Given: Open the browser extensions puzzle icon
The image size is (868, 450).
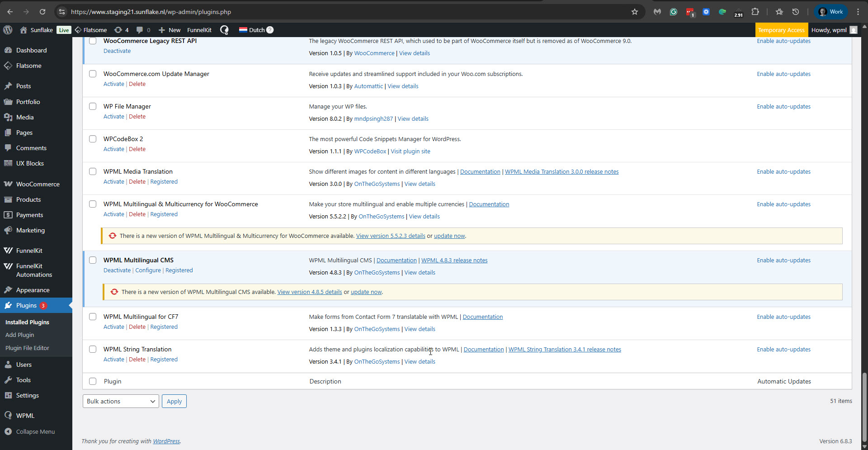Looking at the screenshot, I should [x=755, y=12].
